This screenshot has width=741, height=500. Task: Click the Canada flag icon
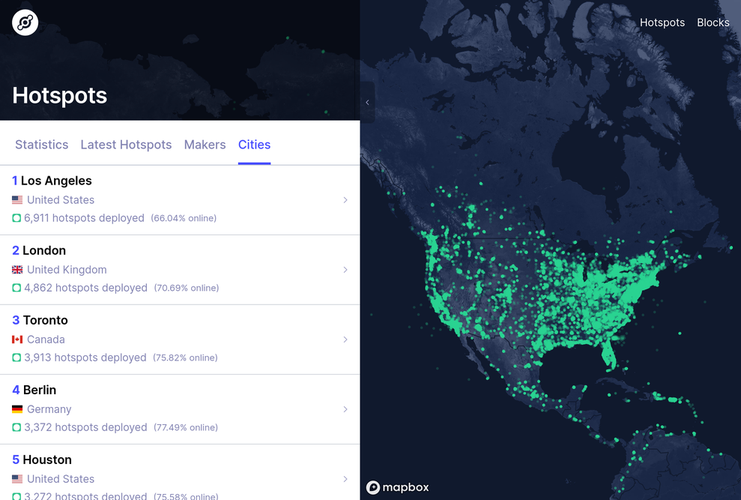pyautogui.click(x=17, y=340)
